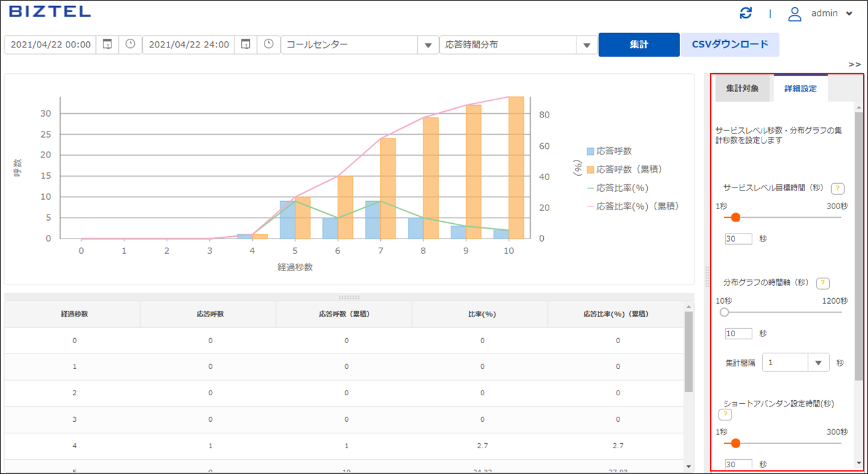
Task: Open the calendar picker for end date
Action: click(x=245, y=44)
